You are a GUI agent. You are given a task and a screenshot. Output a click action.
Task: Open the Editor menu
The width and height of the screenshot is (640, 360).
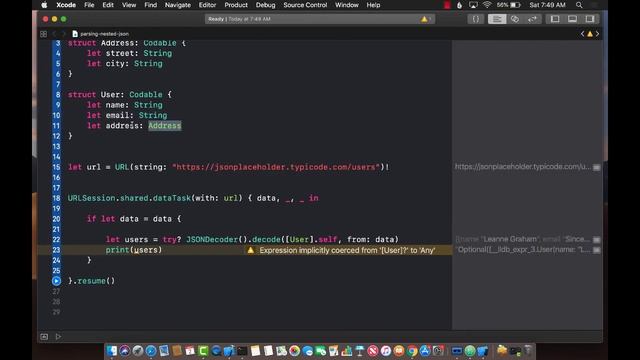[207, 5]
